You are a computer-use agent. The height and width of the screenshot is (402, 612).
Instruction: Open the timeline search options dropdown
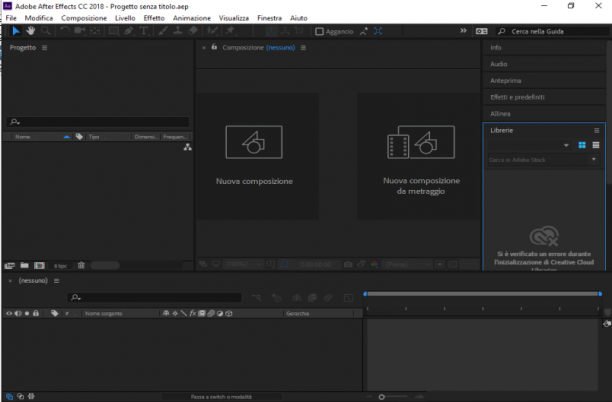point(75,298)
